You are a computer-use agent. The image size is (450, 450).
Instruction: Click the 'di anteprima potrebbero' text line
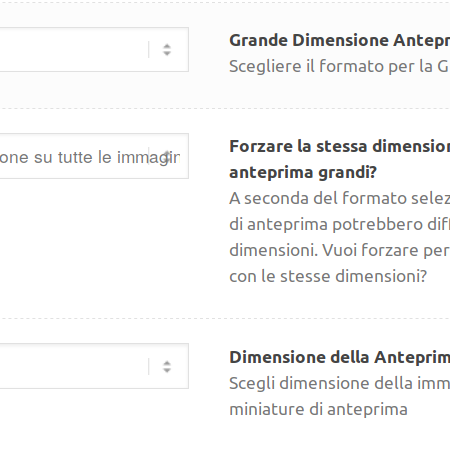point(339,225)
